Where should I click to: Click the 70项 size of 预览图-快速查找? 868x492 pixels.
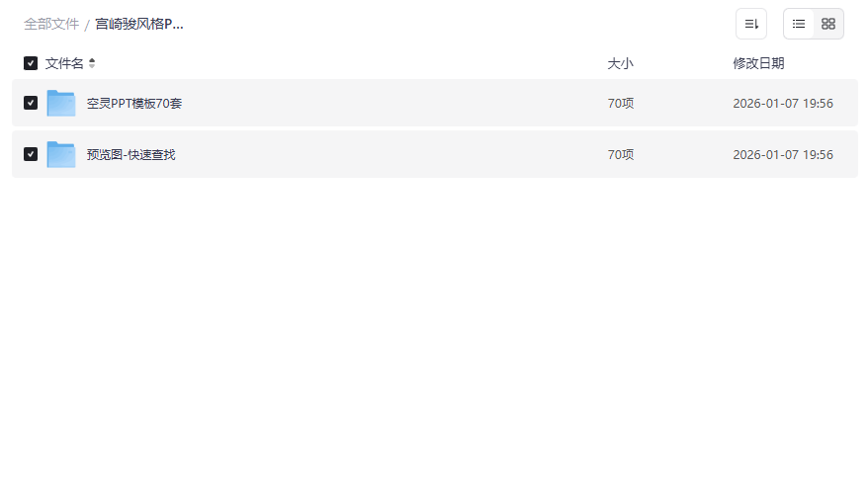(621, 154)
